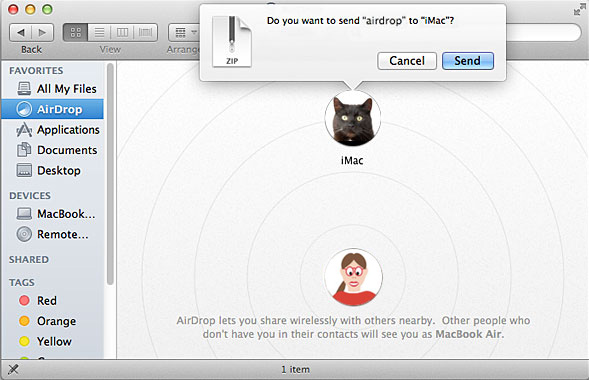Viewport: 589px width, 380px height.
Task: Click the Applications A-shaped icon
Action: (24, 130)
